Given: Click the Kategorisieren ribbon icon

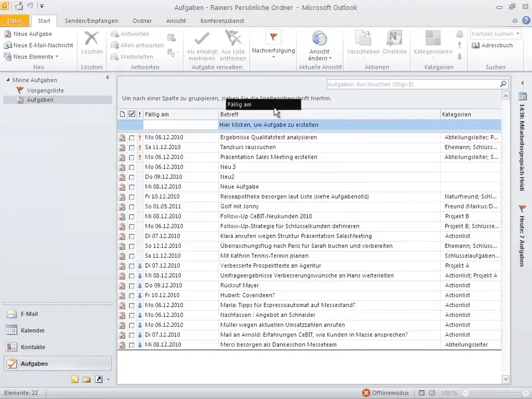Looking at the screenshot, I should (433, 38).
